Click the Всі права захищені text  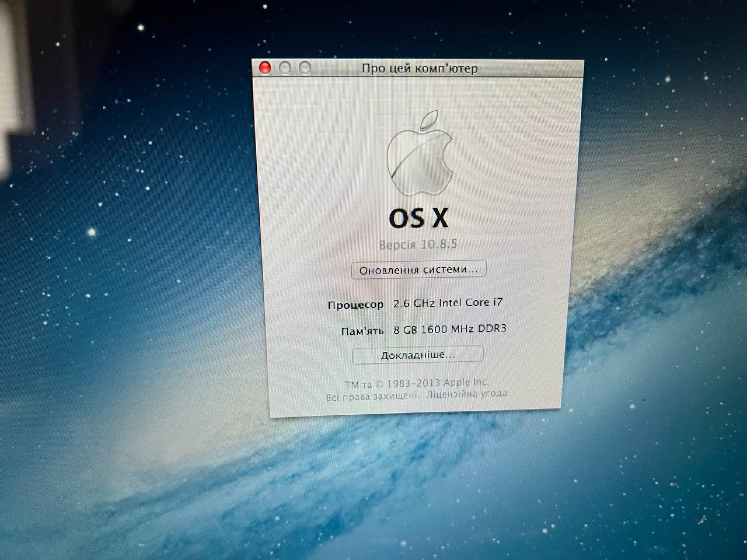373,396
